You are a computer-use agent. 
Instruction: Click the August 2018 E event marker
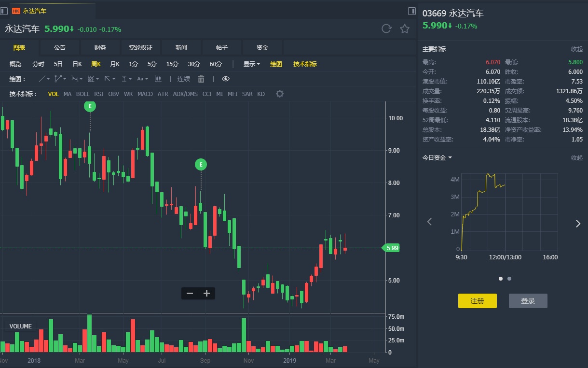[x=201, y=165]
